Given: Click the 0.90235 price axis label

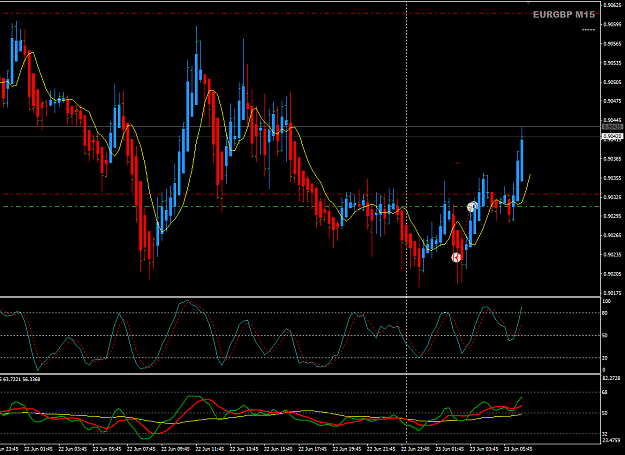Looking at the screenshot, I should 613,254.
